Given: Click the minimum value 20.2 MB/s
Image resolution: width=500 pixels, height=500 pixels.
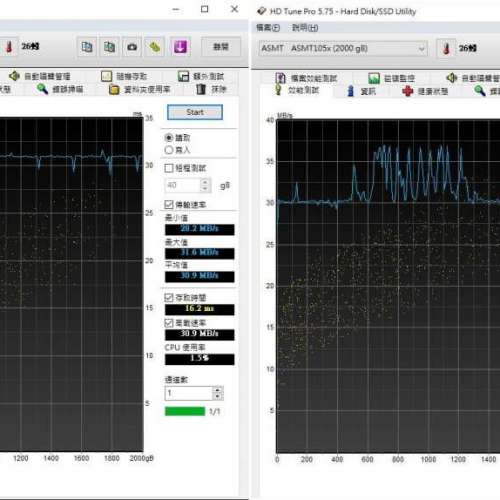Looking at the screenshot, I should (199, 229).
